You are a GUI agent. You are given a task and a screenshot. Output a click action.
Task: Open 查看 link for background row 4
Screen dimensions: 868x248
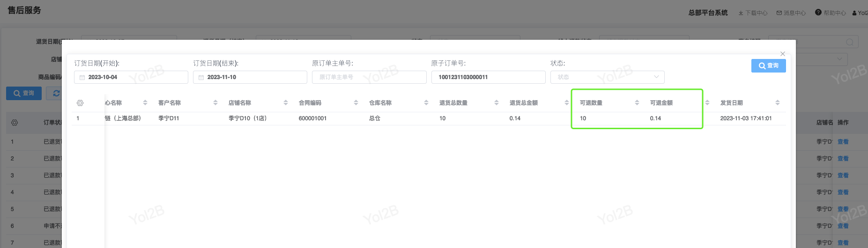[x=843, y=192]
